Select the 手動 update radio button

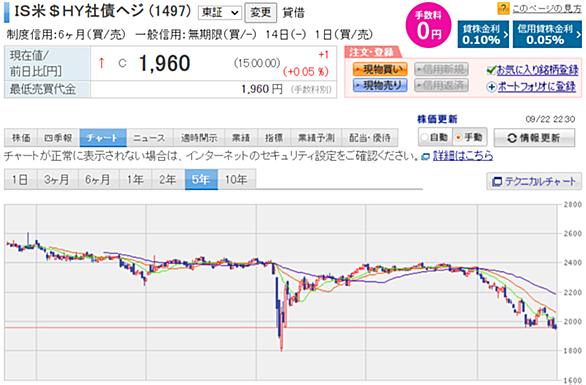coord(459,138)
